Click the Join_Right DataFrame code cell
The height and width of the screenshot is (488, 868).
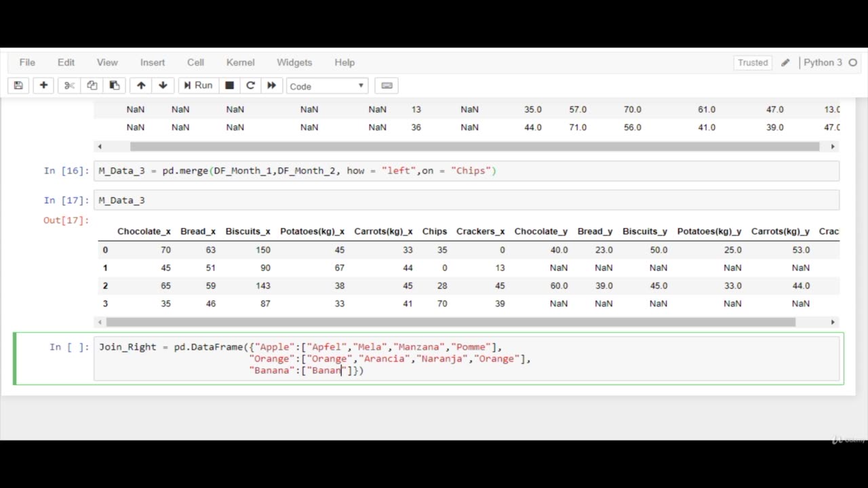(x=467, y=359)
